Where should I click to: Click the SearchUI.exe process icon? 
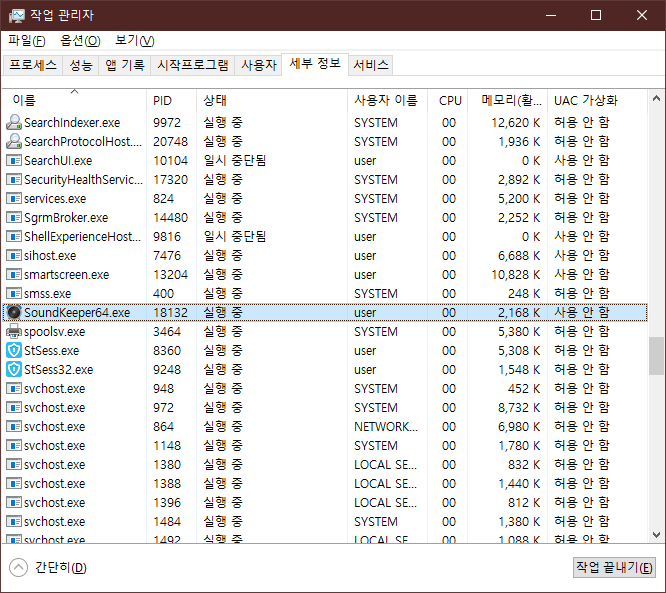[x=14, y=161]
